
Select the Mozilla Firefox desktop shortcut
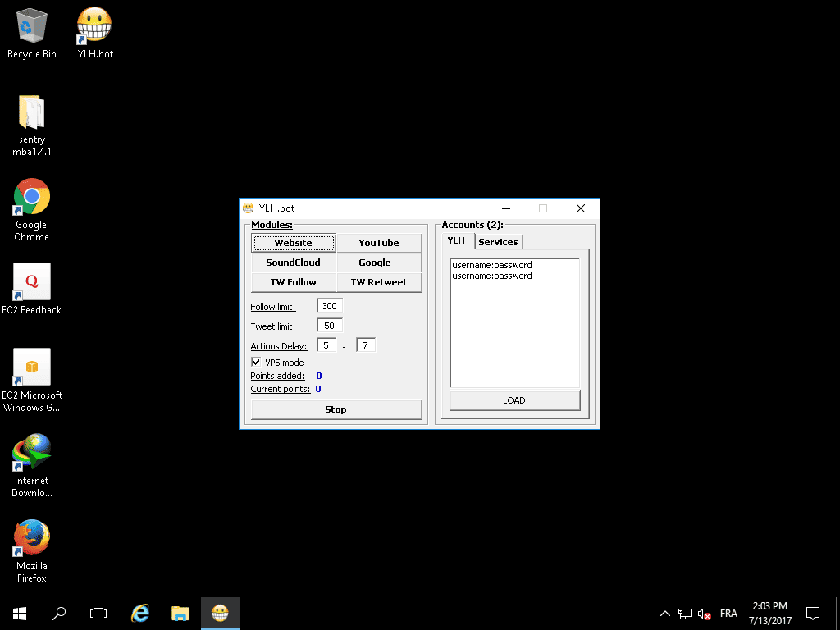[x=32, y=551]
